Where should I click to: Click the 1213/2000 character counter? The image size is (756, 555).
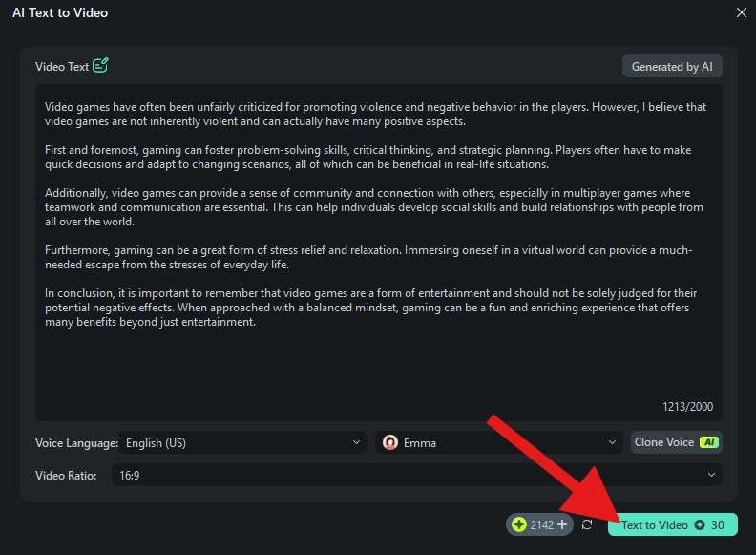coord(687,407)
